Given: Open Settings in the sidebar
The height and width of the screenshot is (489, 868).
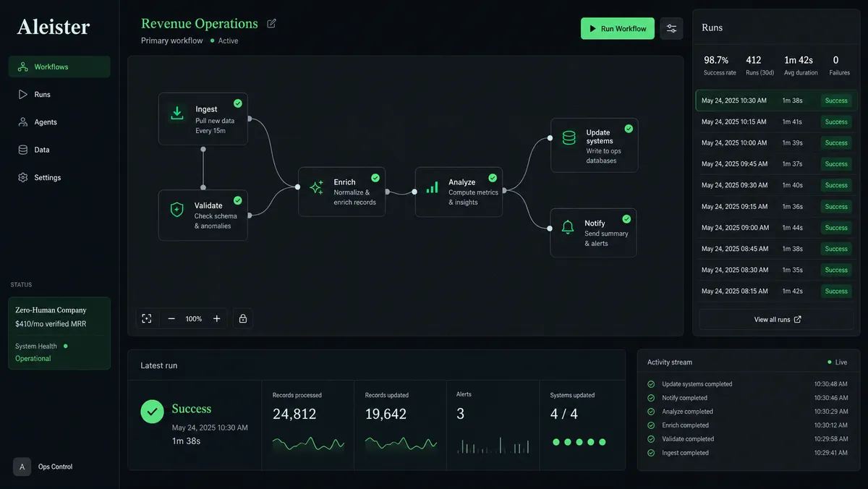Looking at the screenshot, I should 59,177.
